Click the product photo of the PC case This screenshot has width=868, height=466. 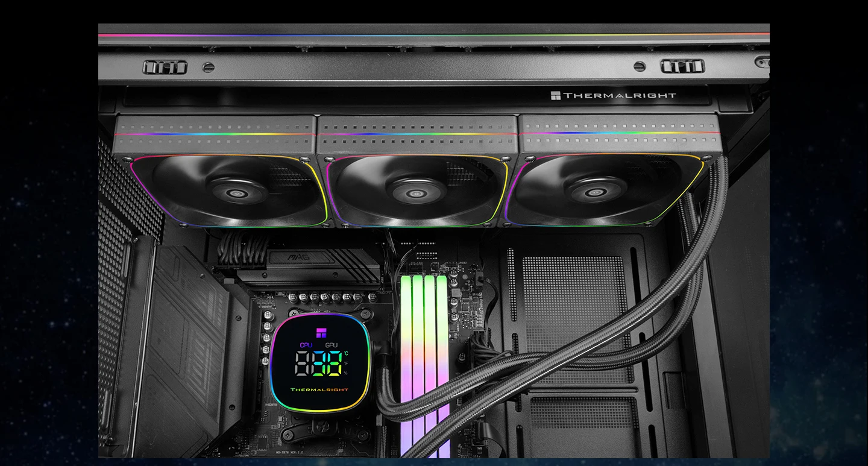click(433, 241)
